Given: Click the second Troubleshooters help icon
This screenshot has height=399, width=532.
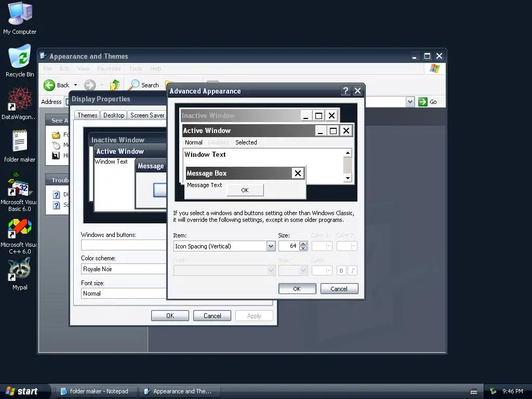Looking at the screenshot, I should point(56,205).
